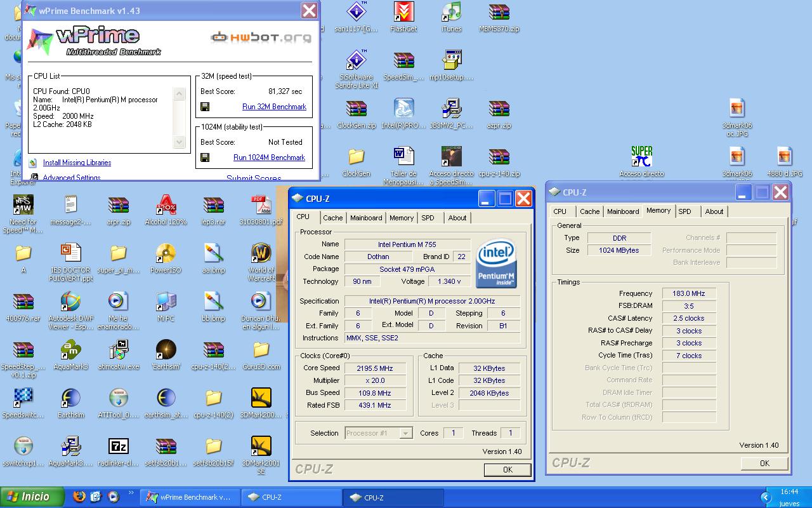Launch Firefox from the quick launch bar

[79, 497]
